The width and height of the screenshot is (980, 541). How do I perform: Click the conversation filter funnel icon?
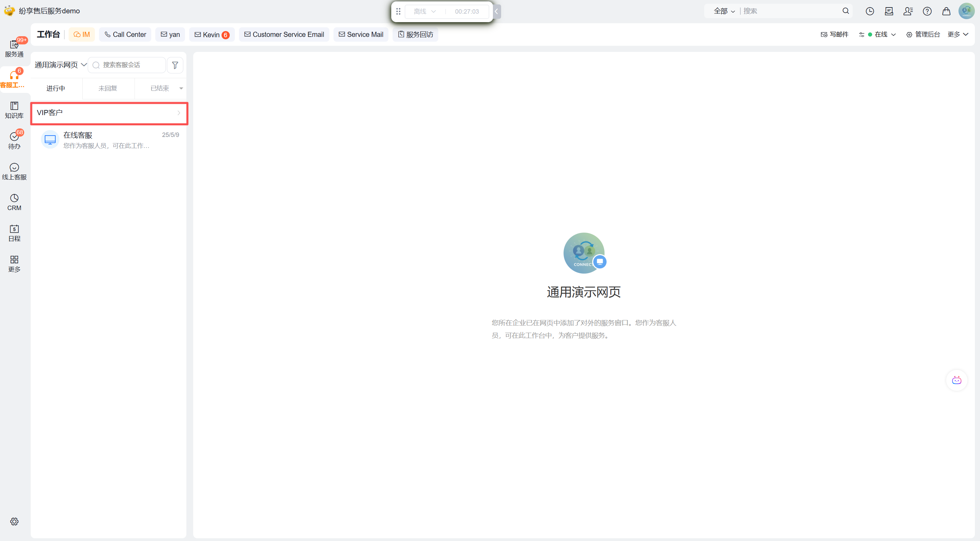[x=175, y=65]
